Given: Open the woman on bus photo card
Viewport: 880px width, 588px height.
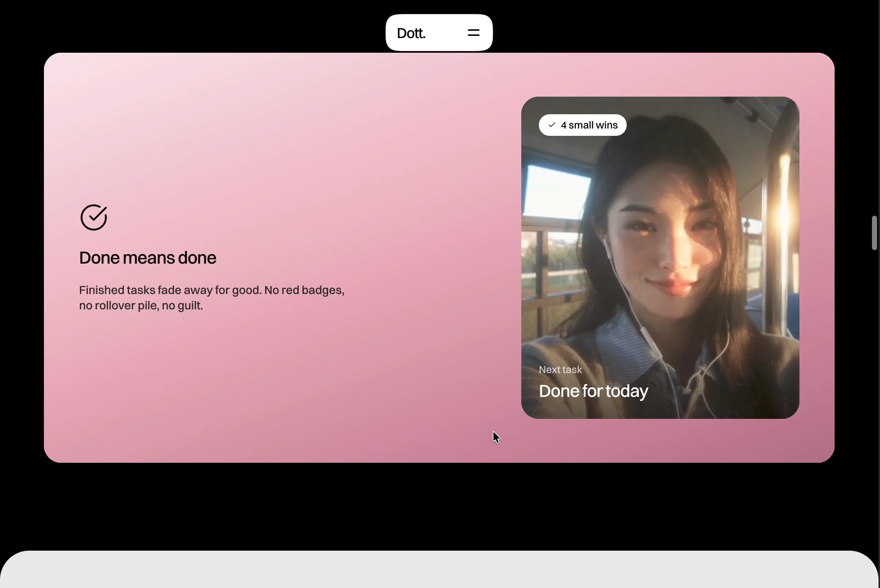Looking at the screenshot, I should coord(660,258).
